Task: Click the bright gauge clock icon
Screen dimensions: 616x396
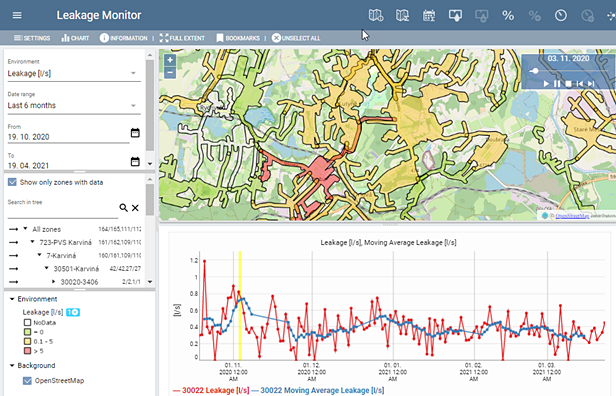Action: [x=561, y=15]
